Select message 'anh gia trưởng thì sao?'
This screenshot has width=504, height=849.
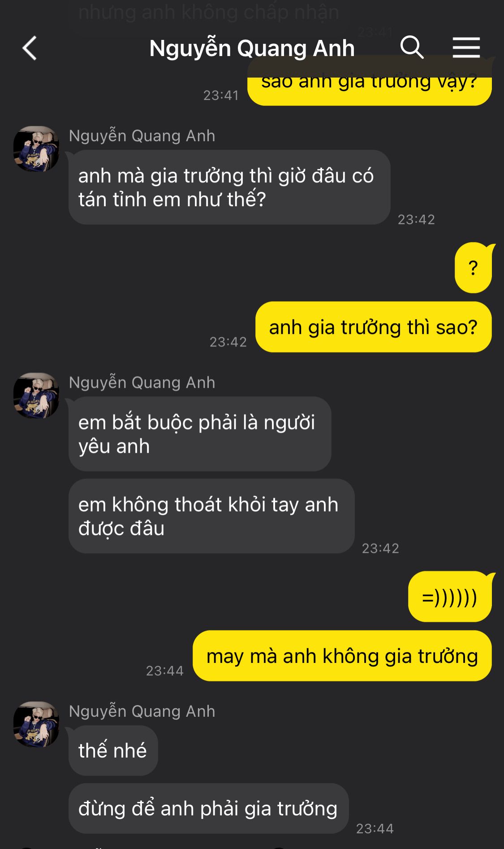pyautogui.click(x=373, y=327)
